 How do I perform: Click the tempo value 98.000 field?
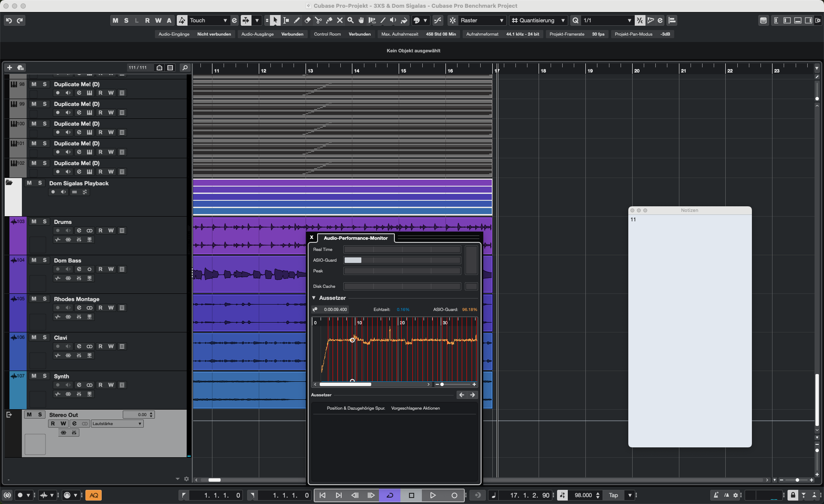point(583,495)
